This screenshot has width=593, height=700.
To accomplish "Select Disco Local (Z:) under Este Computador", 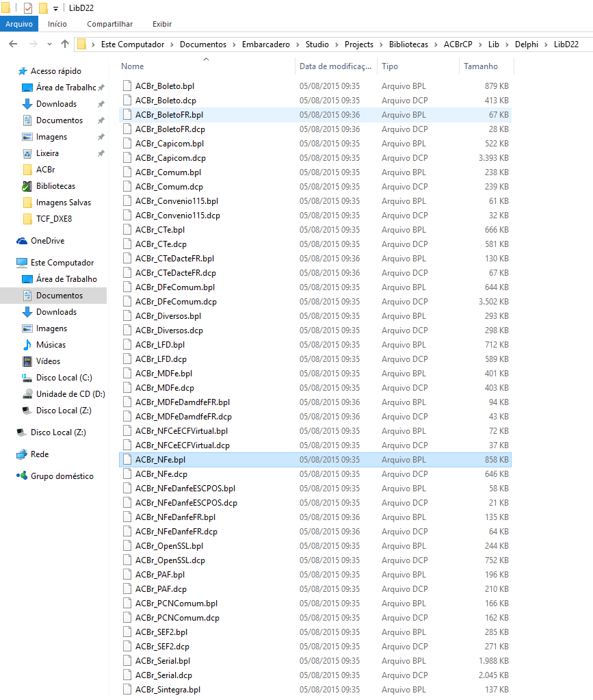I will (64, 411).
